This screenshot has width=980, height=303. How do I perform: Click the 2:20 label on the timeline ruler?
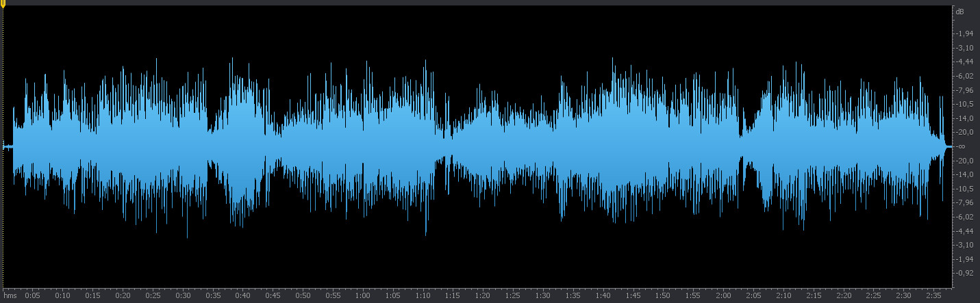(x=844, y=295)
